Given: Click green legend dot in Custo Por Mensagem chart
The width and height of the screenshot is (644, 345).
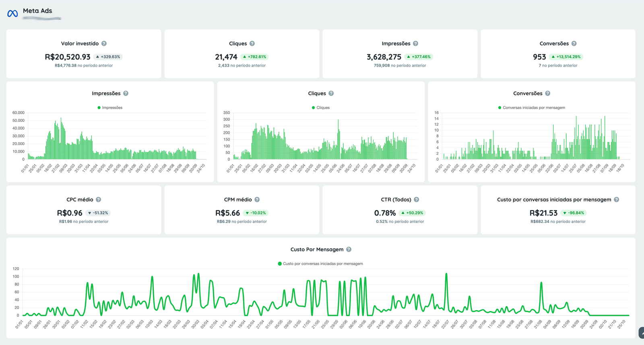Looking at the screenshot, I should click(x=280, y=264).
